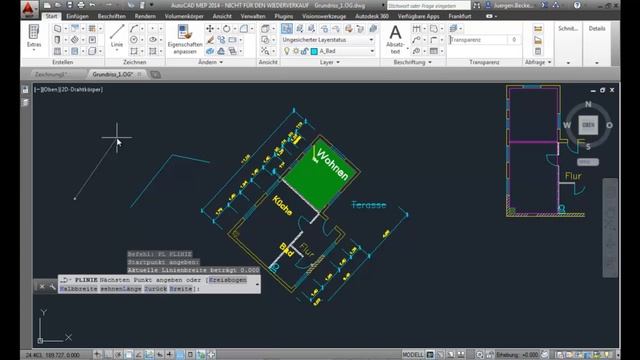Select the Rotate tool in Ändern panel
The height and width of the screenshot is (360, 640).
(x=227, y=29)
